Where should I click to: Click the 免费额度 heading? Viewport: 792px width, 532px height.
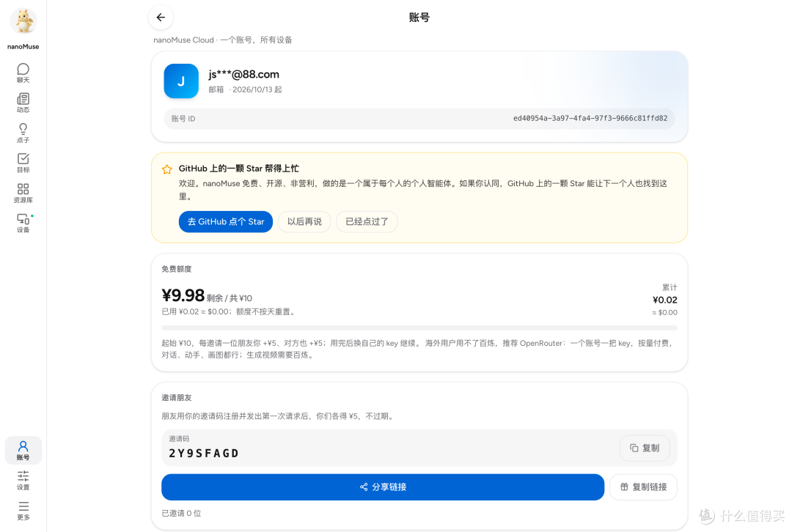176,269
